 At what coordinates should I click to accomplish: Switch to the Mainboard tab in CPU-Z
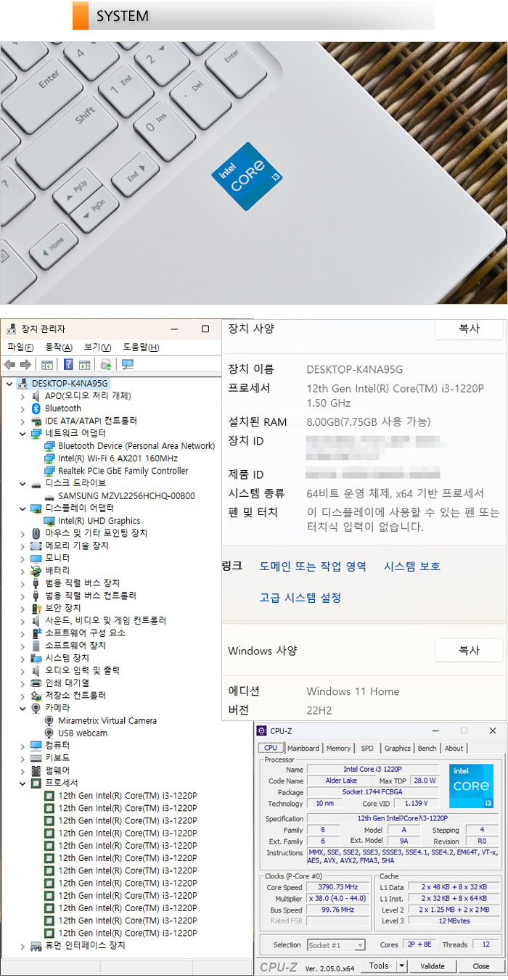[x=303, y=748]
